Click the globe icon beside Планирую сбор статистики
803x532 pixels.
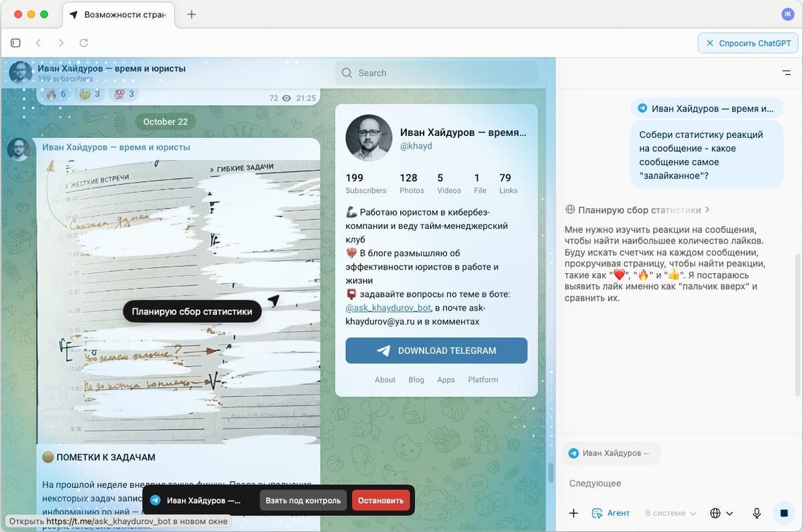point(570,209)
